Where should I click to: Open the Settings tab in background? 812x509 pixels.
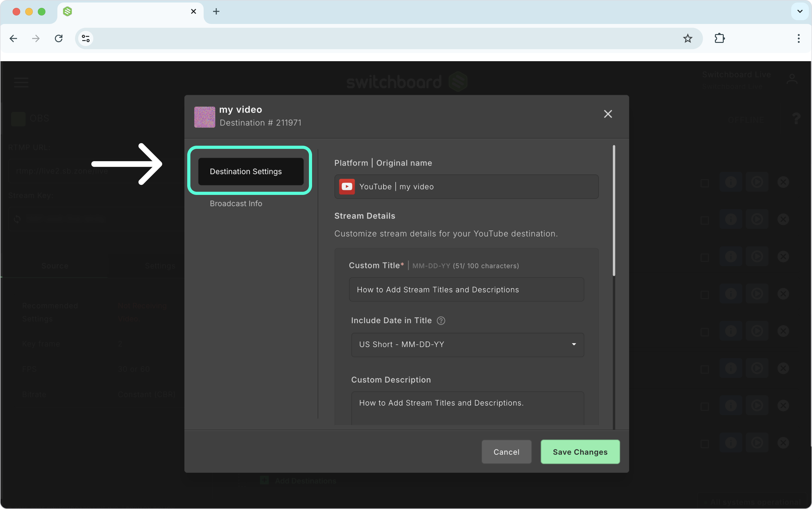pos(160,266)
